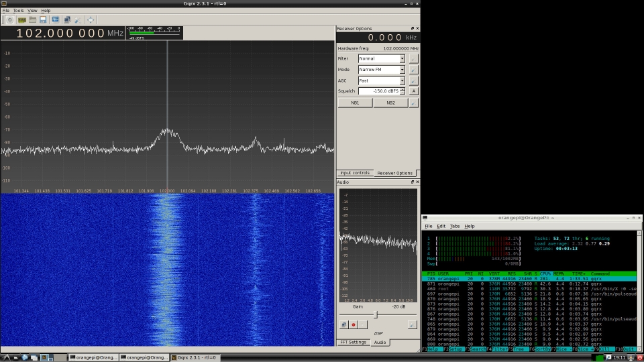
Task: Click the audio Gain slider handle
Action: [375, 314]
